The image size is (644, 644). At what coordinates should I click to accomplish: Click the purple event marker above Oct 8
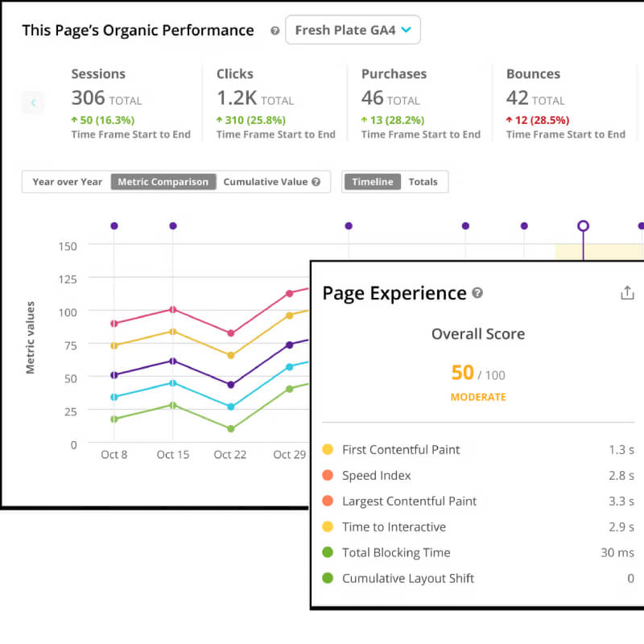pyautogui.click(x=114, y=226)
